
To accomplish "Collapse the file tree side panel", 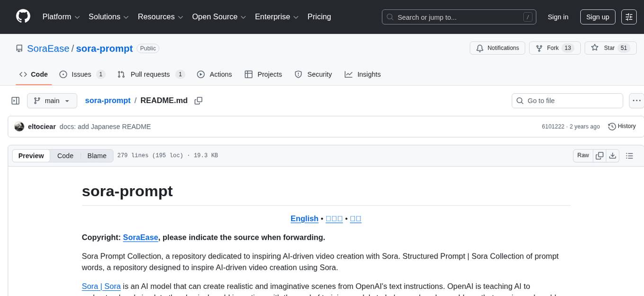I will coord(16,100).
